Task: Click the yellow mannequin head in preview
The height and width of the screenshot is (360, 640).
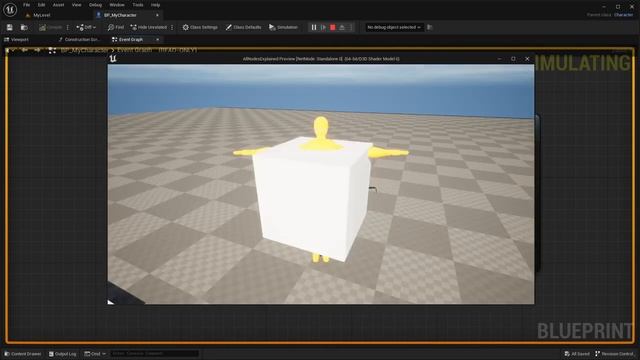Action: 321,127
